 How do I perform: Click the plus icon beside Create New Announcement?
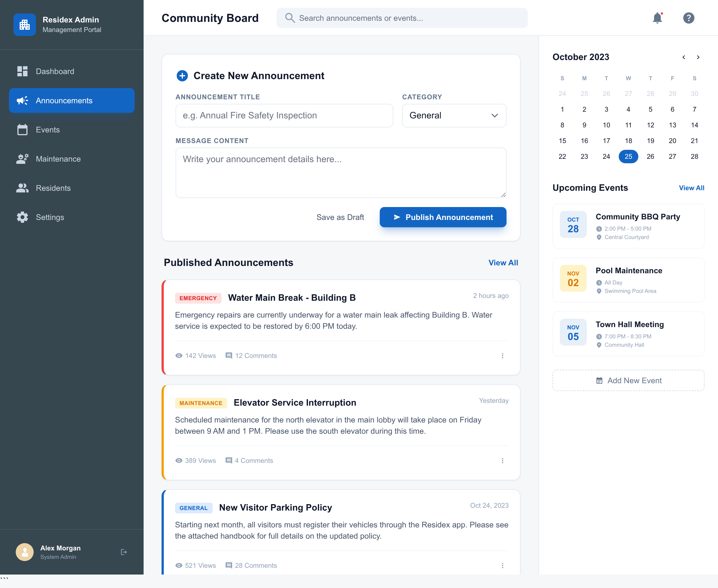click(182, 76)
